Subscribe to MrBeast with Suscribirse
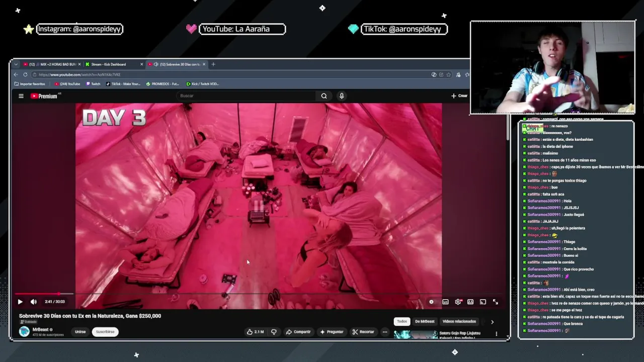This screenshot has height=362, width=644. tap(105, 332)
